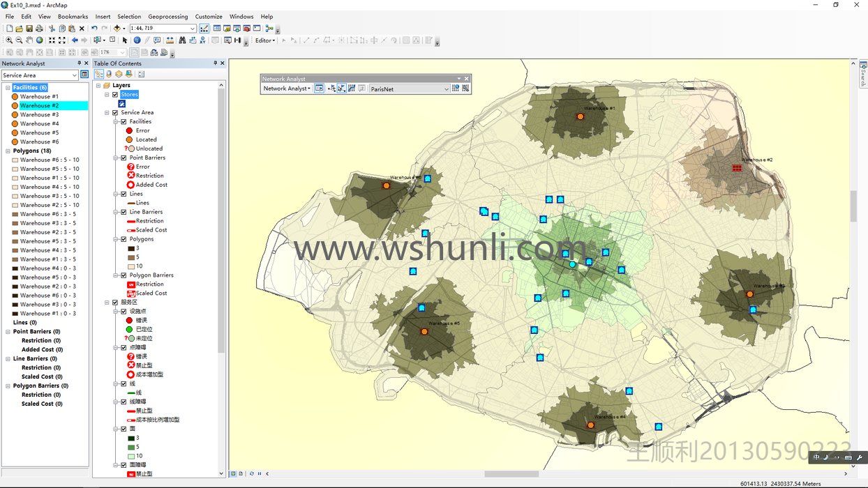Image resolution: width=868 pixels, height=488 pixels.
Task: Open the File menu
Action: [x=10, y=17]
